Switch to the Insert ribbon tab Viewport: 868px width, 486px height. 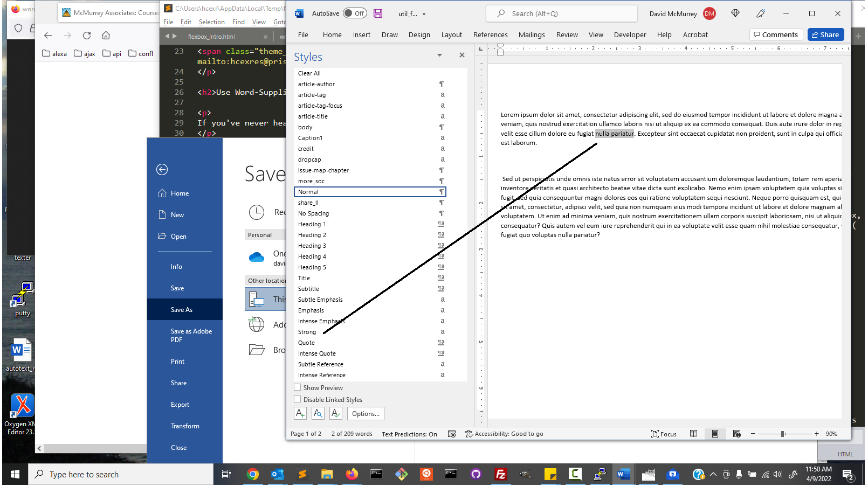[361, 34]
